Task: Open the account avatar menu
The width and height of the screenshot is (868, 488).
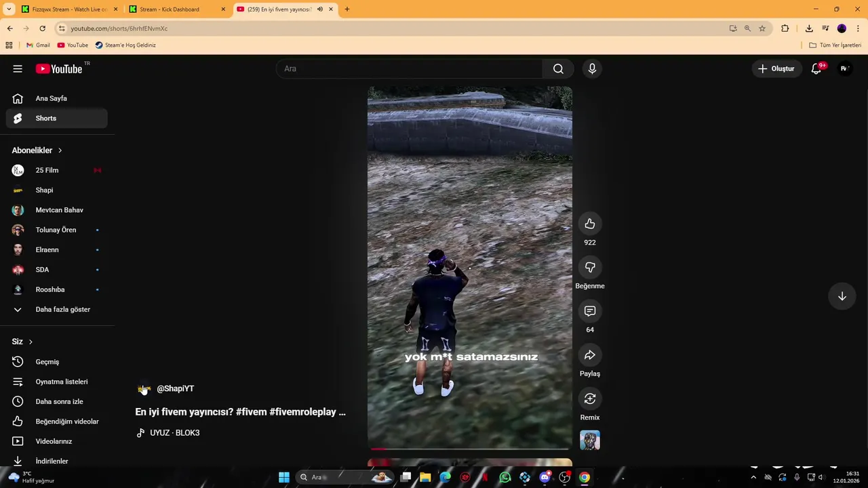Action: (x=844, y=68)
